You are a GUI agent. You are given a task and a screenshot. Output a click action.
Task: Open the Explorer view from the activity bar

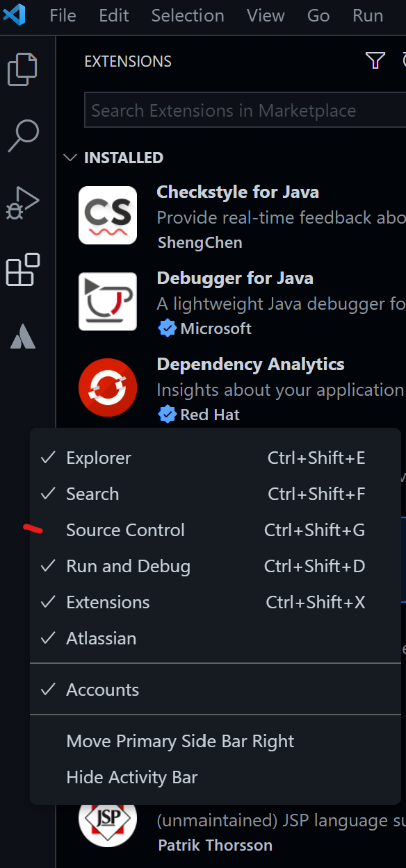(x=23, y=69)
